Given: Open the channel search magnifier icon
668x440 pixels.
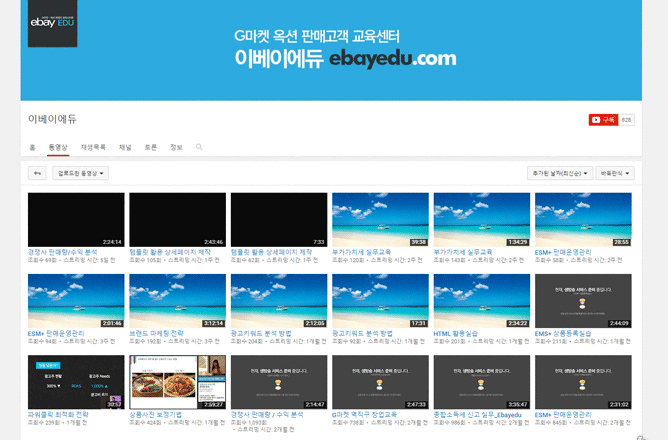Looking at the screenshot, I should point(199,147).
